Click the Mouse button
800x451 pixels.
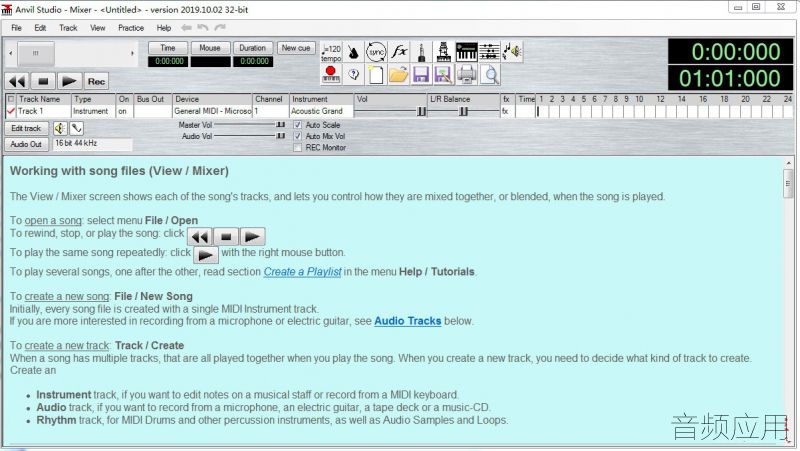tap(210, 48)
